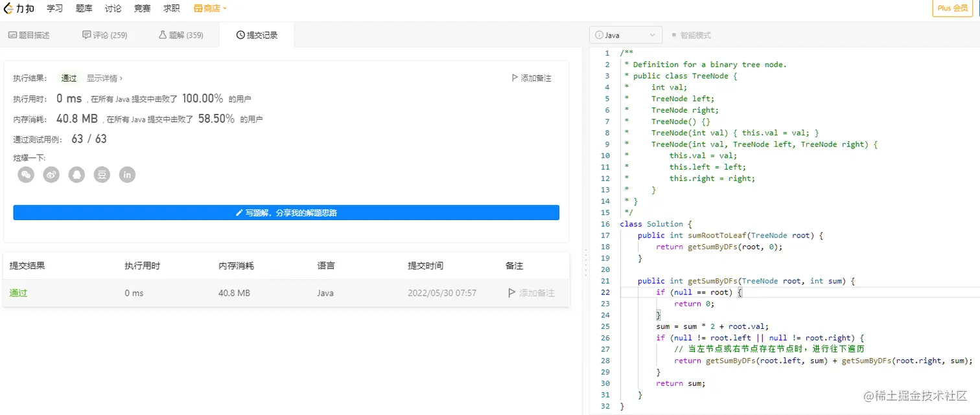Click code line 'return sum;'
Screen dimensions: 980x415
[681, 383]
